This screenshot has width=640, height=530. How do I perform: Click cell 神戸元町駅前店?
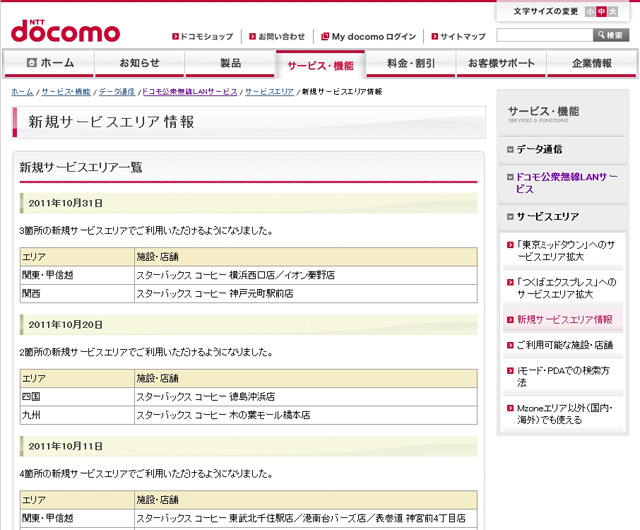coord(306,294)
